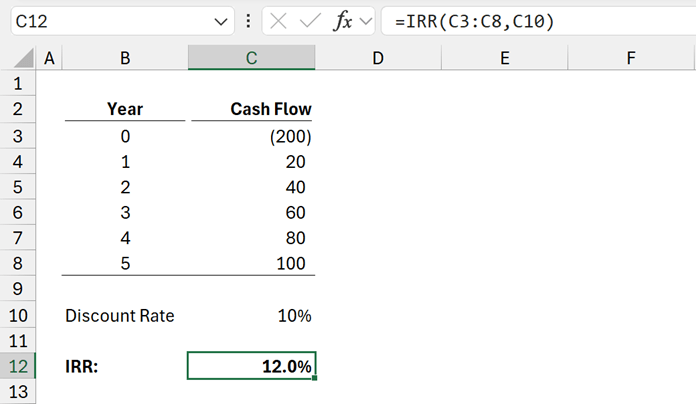Select column B header
Viewport: 696px width, 404px height.
pos(124,59)
